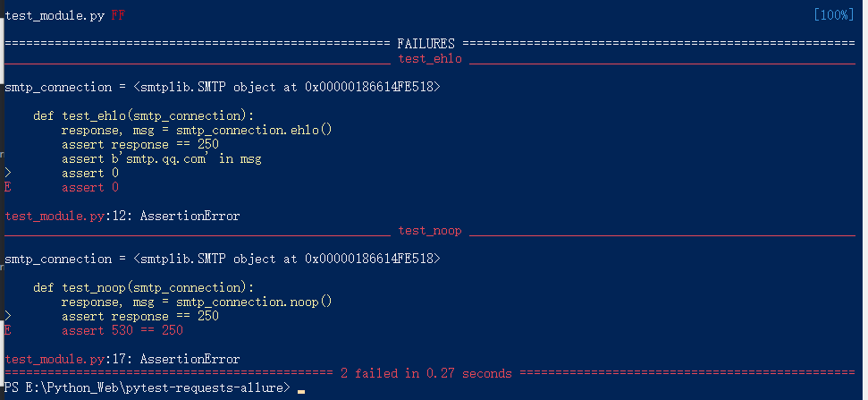Open the test_module.py:12 AssertionError reference

pyautogui.click(x=122, y=216)
